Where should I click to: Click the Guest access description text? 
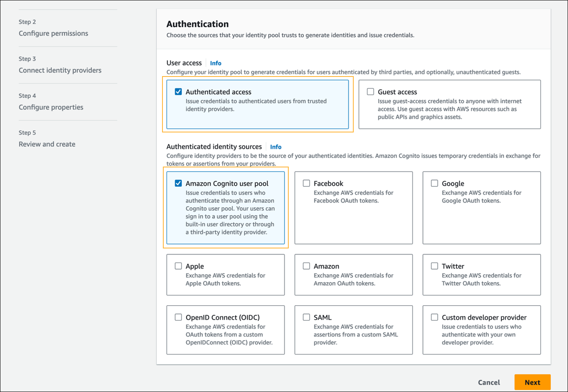coord(450,109)
